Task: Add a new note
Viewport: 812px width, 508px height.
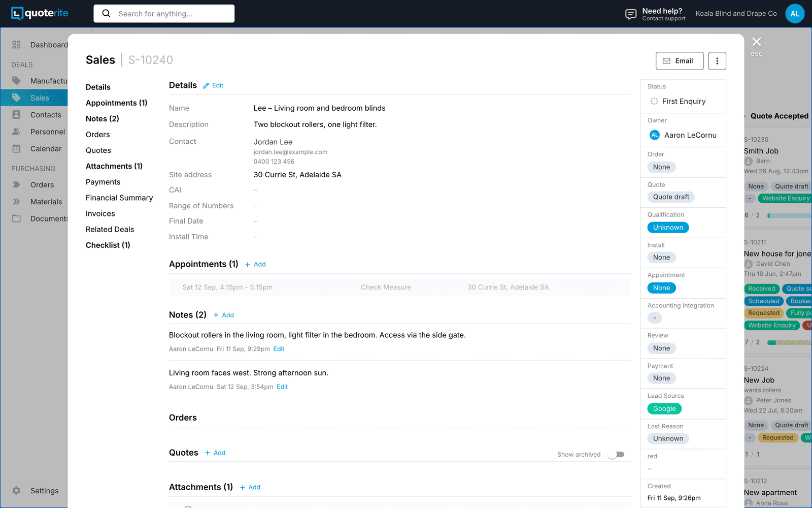Action: click(x=224, y=315)
